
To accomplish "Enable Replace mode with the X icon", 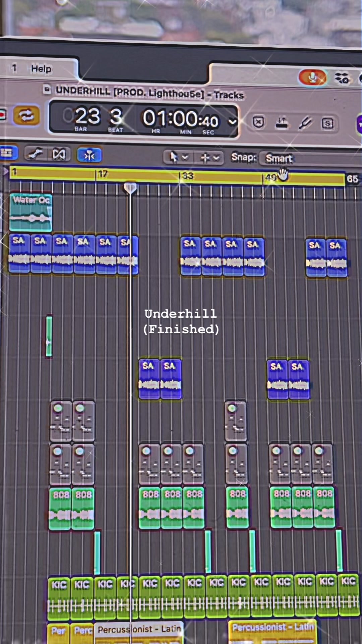I will 258,122.
